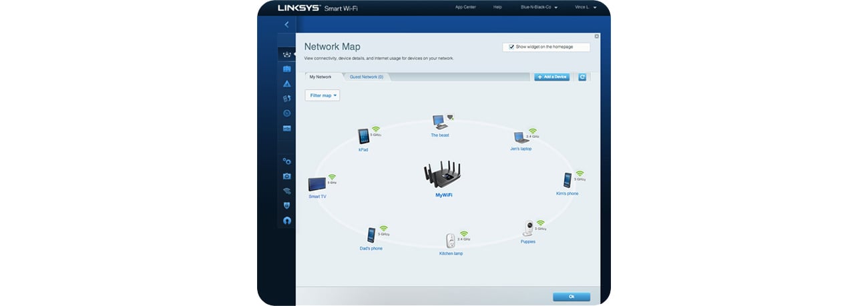
Task: Click the wired connection badge on The beast
Action: tap(451, 117)
